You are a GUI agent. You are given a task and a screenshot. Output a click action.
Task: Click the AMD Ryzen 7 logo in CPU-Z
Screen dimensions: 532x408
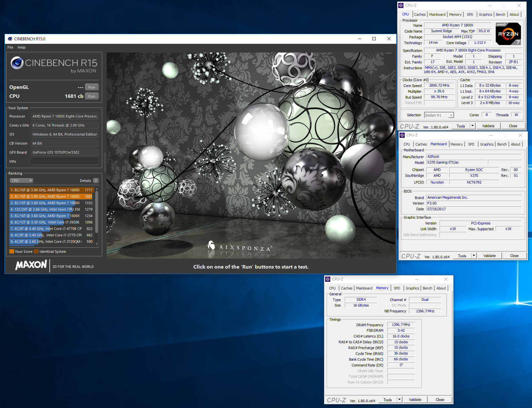[x=508, y=34]
